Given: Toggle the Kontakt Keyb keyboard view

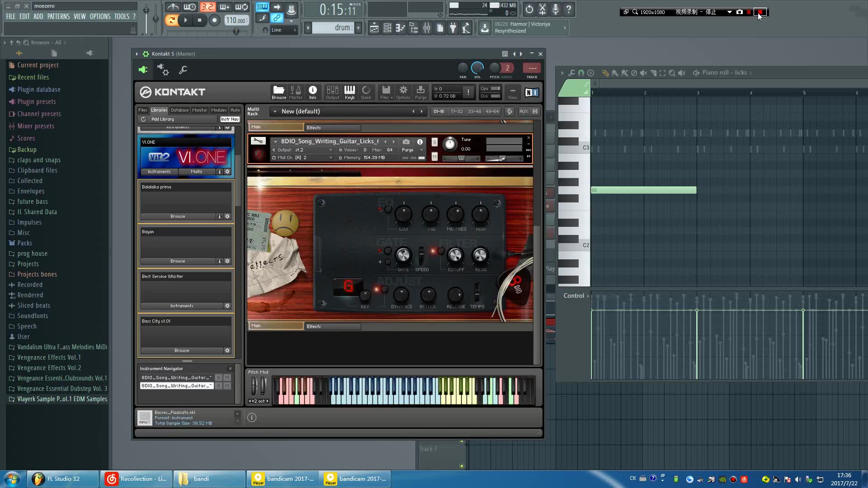Looking at the screenshot, I should click(x=349, y=92).
